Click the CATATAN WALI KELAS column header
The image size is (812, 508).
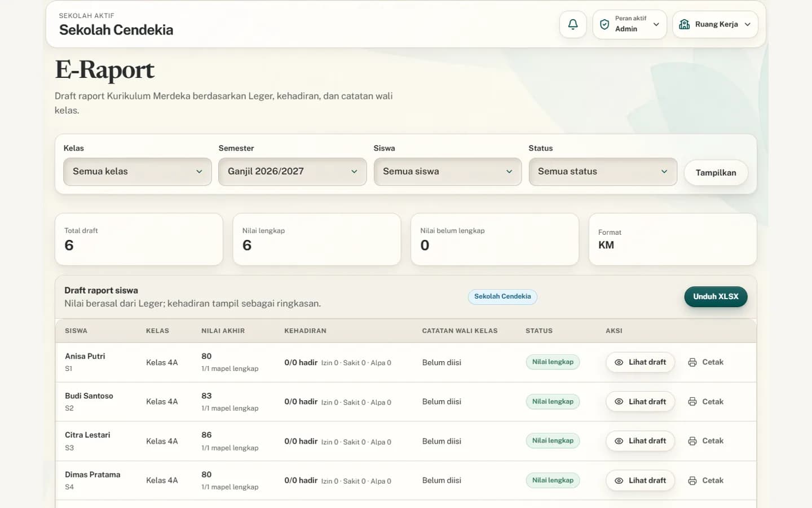[x=460, y=331]
